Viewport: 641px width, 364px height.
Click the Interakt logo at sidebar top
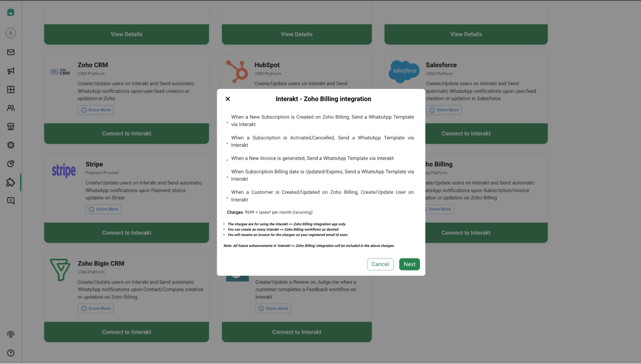tap(11, 12)
